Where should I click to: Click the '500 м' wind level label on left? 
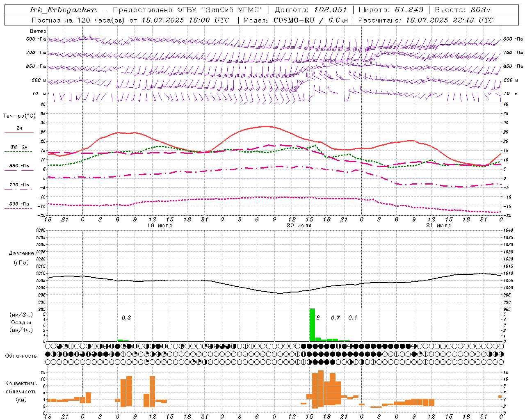[x=39, y=80]
